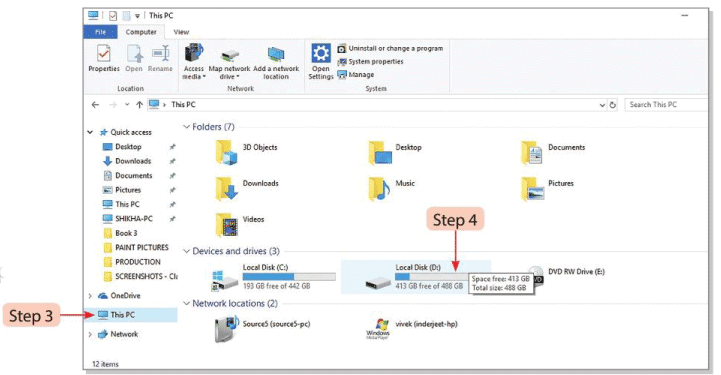This screenshot has width=721, height=375.
Task: Select Desktop under Quick access
Action: pos(128,147)
